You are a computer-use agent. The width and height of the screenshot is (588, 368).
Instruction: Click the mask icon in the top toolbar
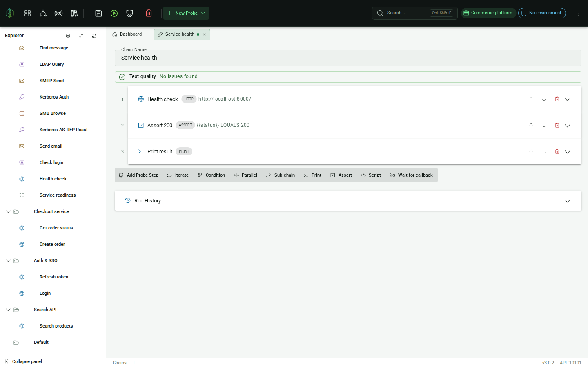[129, 13]
